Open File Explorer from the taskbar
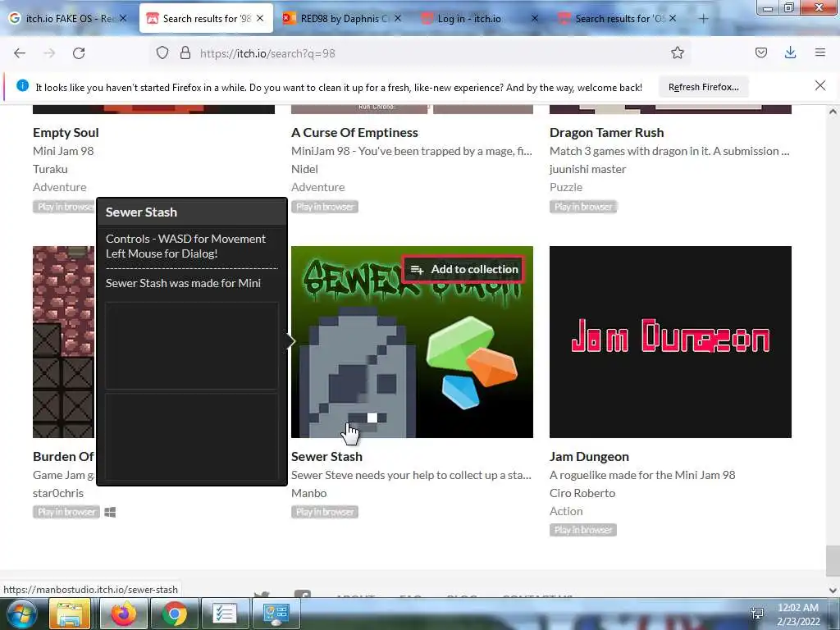The width and height of the screenshot is (840, 630). [70, 614]
